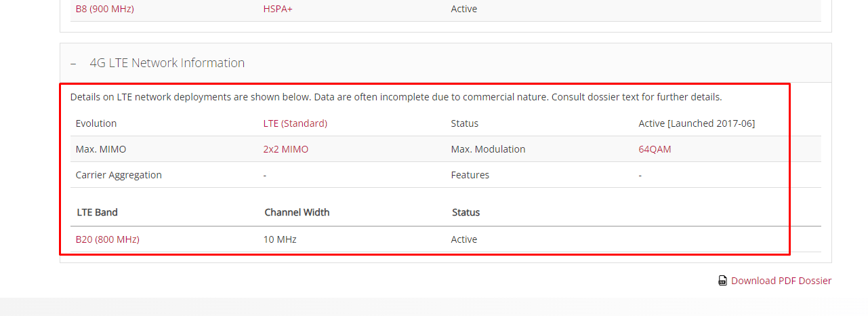Image resolution: width=868 pixels, height=316 pixels.
Task: Click the Max. Modulation label
Action: click(x=488, y=149)
